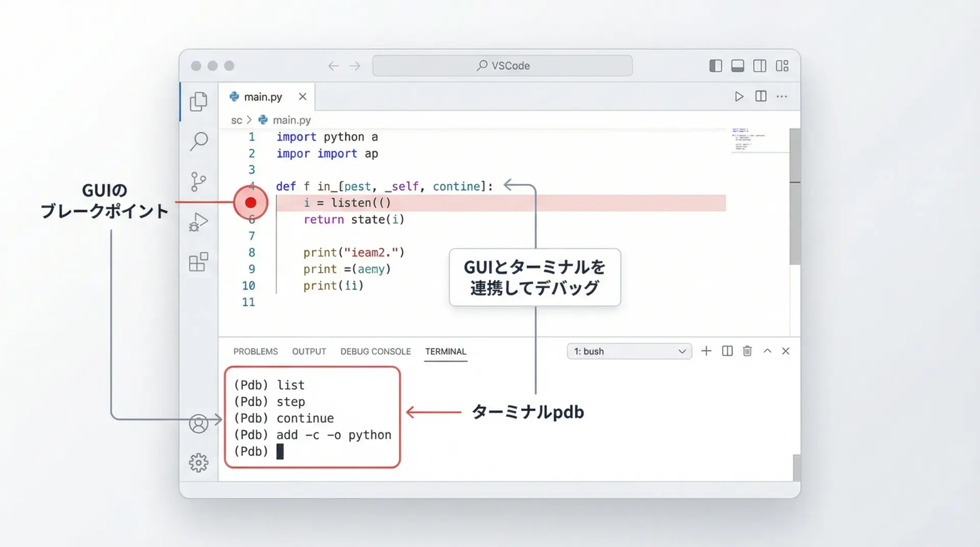Run the Python file with play button
The width and height of the screenshot is (980, 547).
tap(739, 96)
